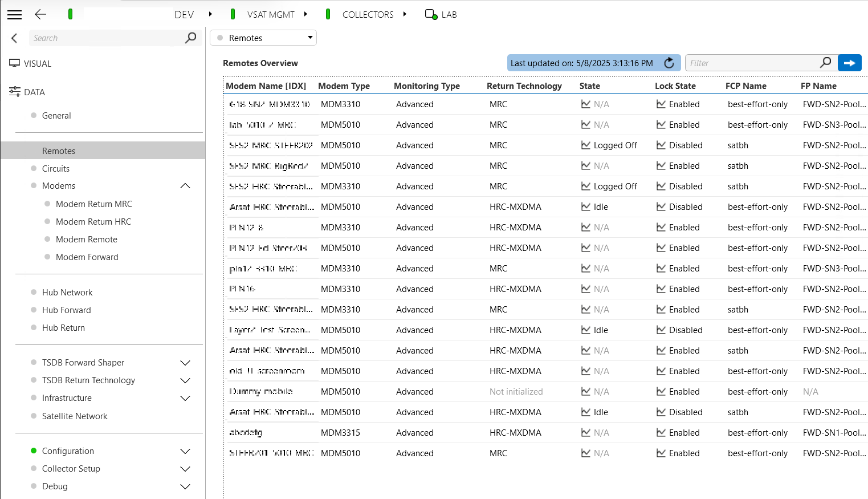Image resolution: width=868 pixels, height=499 pixels.
Task: Click the back arrow in top bar
Action: (x=40, y=15)
